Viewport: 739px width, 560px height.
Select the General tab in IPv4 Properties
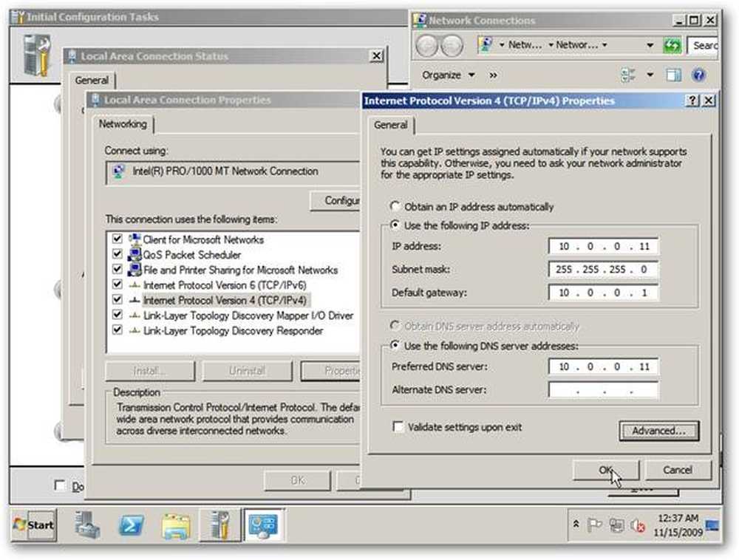391,126
